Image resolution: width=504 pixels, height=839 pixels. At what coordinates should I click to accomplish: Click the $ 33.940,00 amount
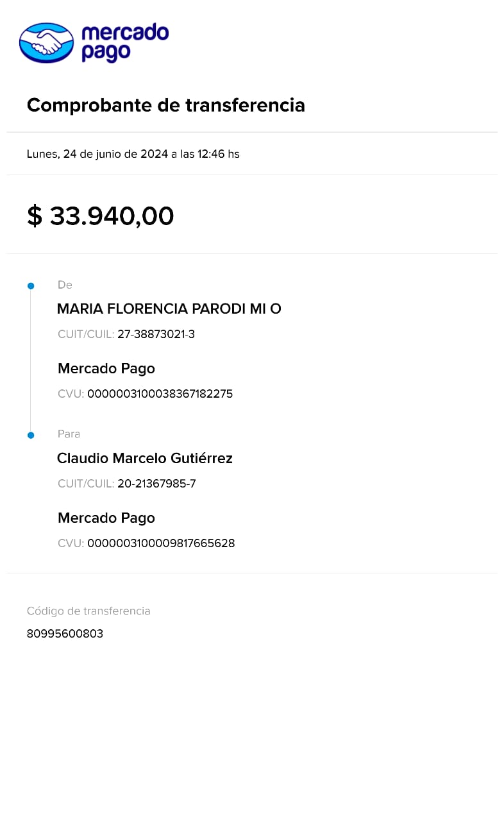click(x=100, y=216)
